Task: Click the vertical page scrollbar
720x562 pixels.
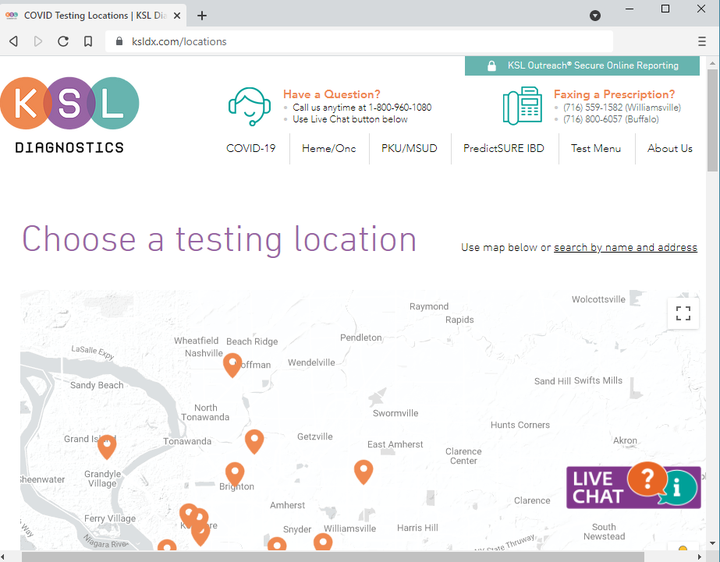Action: click(712, 120)
